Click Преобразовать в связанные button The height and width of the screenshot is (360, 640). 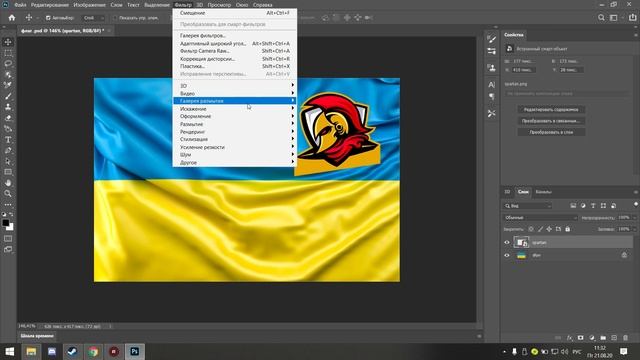click(x=551, y=121)
